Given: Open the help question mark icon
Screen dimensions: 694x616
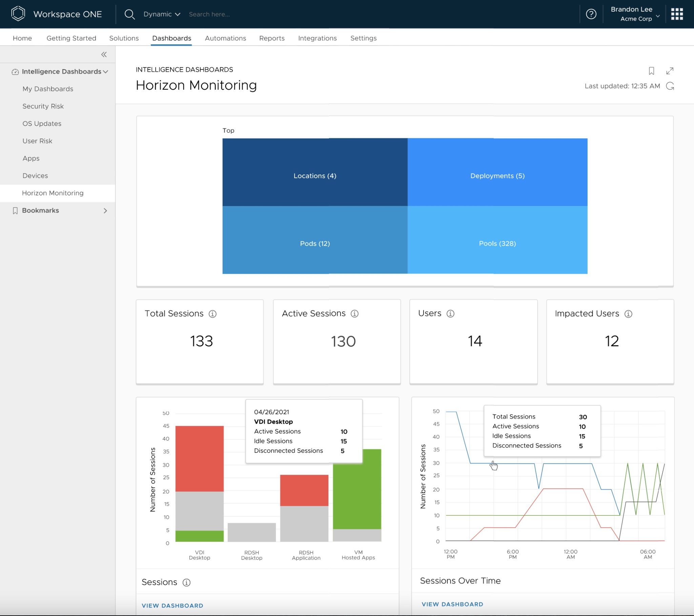Looking at the screenshot, I should (591, 14).
